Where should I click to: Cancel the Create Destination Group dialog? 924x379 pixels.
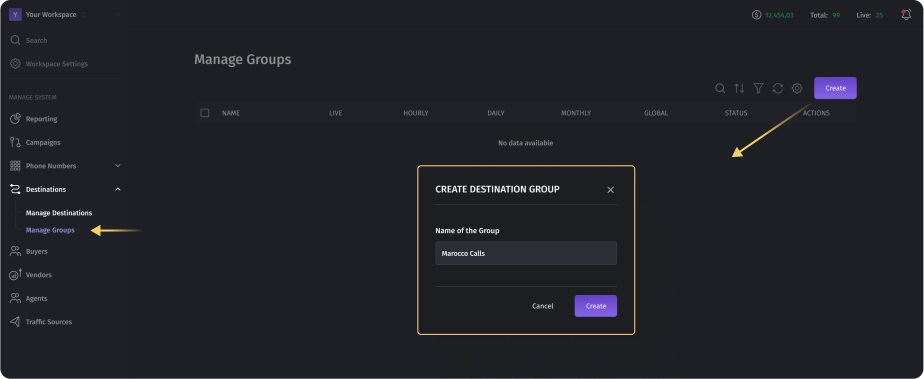click(543, 307)
